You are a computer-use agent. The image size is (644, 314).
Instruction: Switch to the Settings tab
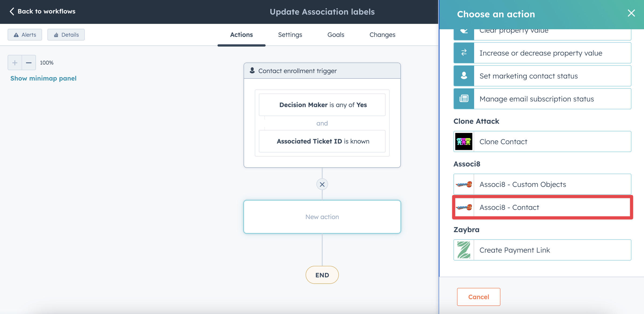(x=290, y=34)
